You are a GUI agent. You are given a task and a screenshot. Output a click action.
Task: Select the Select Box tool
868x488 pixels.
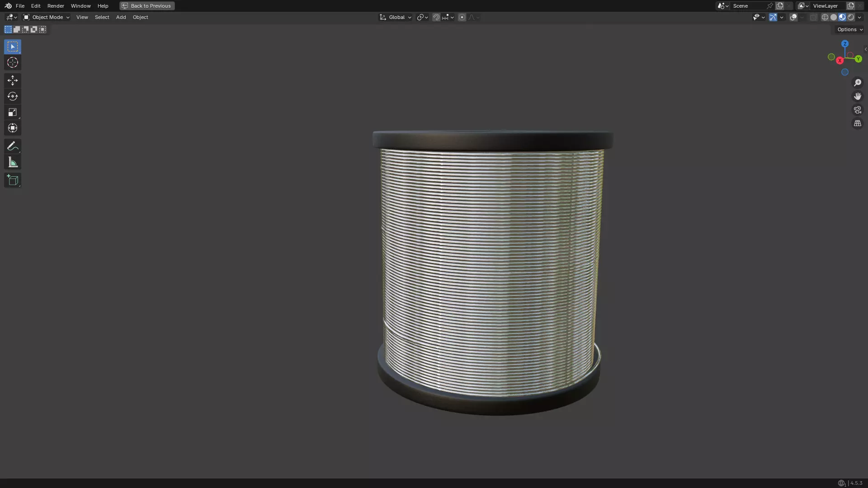coord(13,47)
